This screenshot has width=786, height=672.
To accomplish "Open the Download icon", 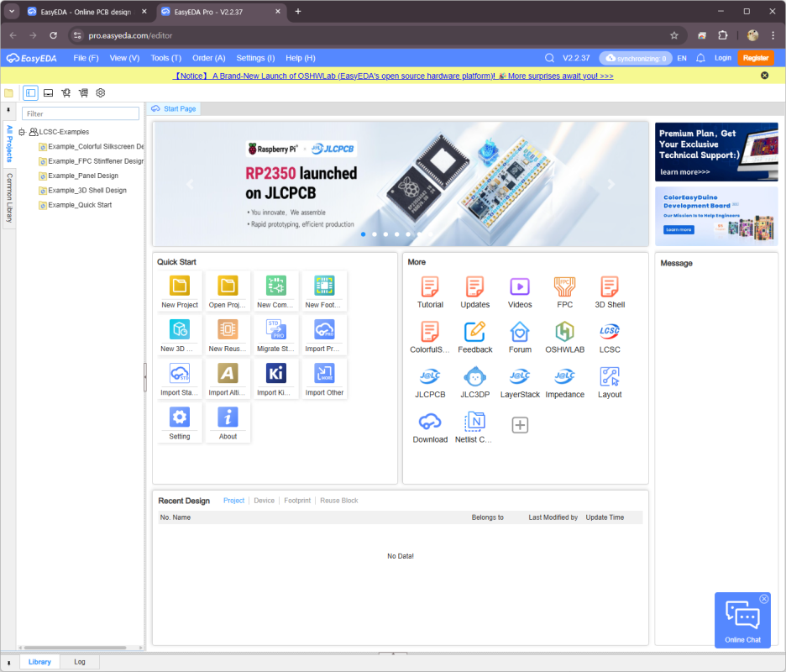I will click(430, 422).
